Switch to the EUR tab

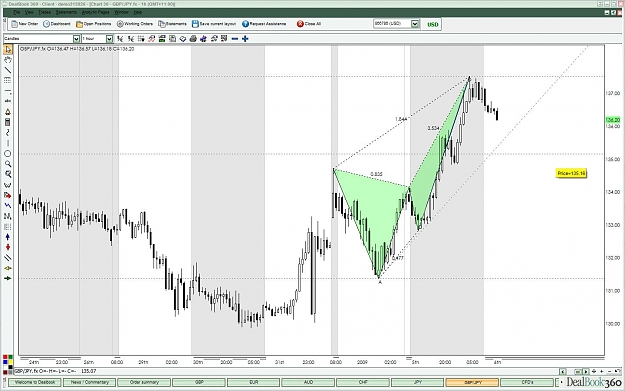pos(254,382)
